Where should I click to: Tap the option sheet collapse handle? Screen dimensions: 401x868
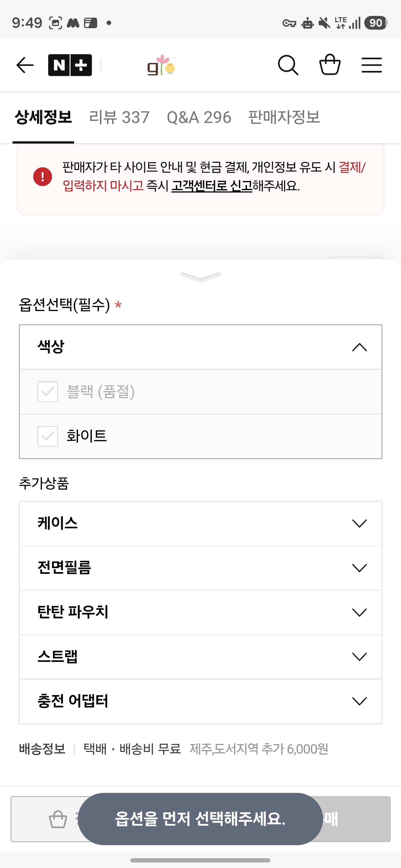[x=200, y=277]
